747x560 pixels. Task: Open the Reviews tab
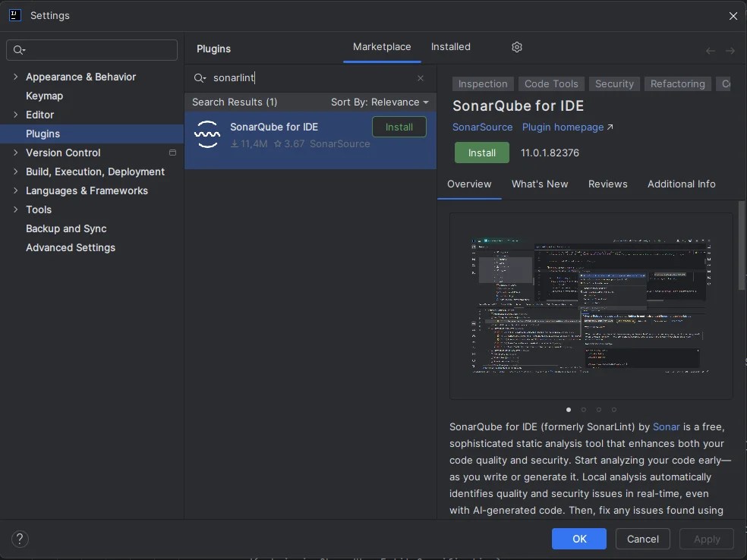(607, 184)
